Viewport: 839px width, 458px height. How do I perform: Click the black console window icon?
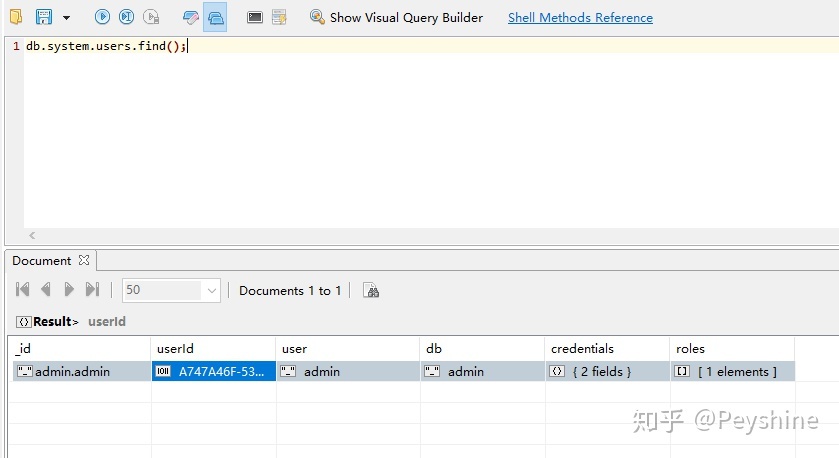(x=255, y=17)
